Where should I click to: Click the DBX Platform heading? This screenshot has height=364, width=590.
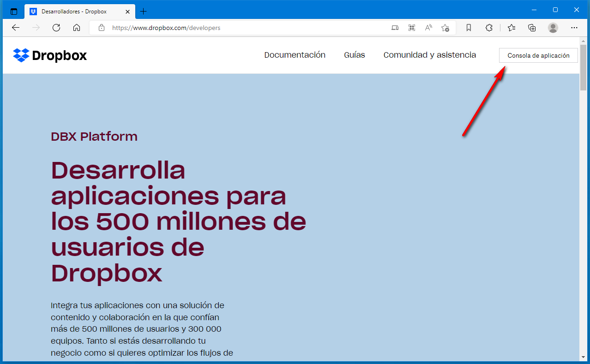[94, 137]
